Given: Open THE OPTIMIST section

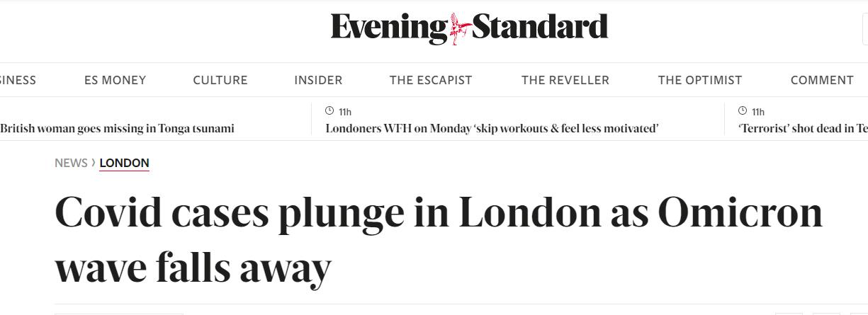Looking at the screenshot, I should [700, 80].
